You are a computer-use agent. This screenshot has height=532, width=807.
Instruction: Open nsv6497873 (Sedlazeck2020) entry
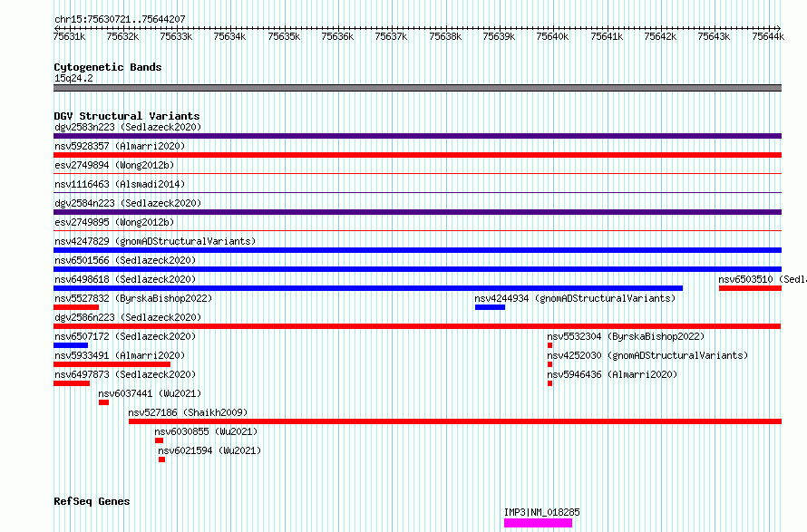[125, 374]
